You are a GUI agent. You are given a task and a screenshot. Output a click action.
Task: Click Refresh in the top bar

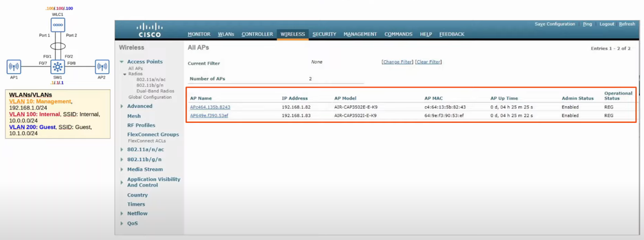(x=627, y=24)
